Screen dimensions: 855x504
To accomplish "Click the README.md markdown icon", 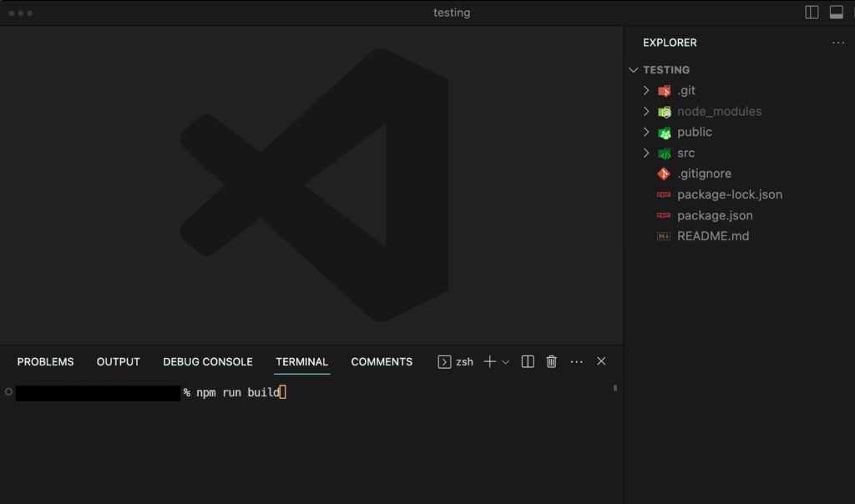I will pos(664,236).
